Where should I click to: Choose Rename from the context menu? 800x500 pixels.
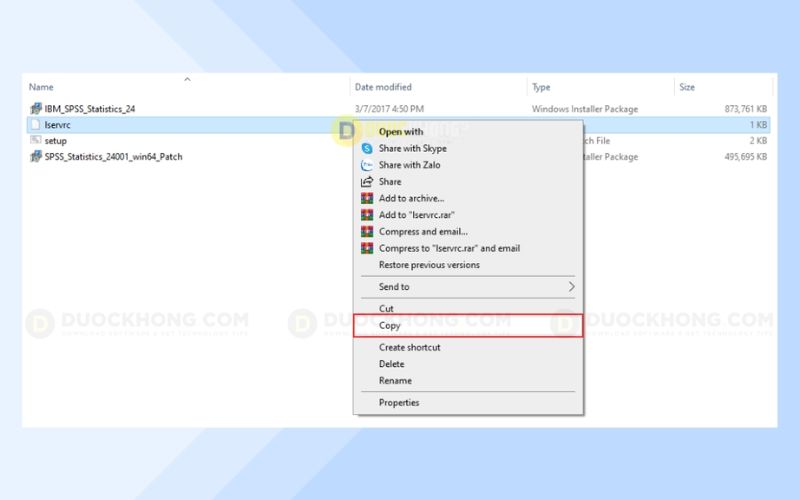coord(395,381)
